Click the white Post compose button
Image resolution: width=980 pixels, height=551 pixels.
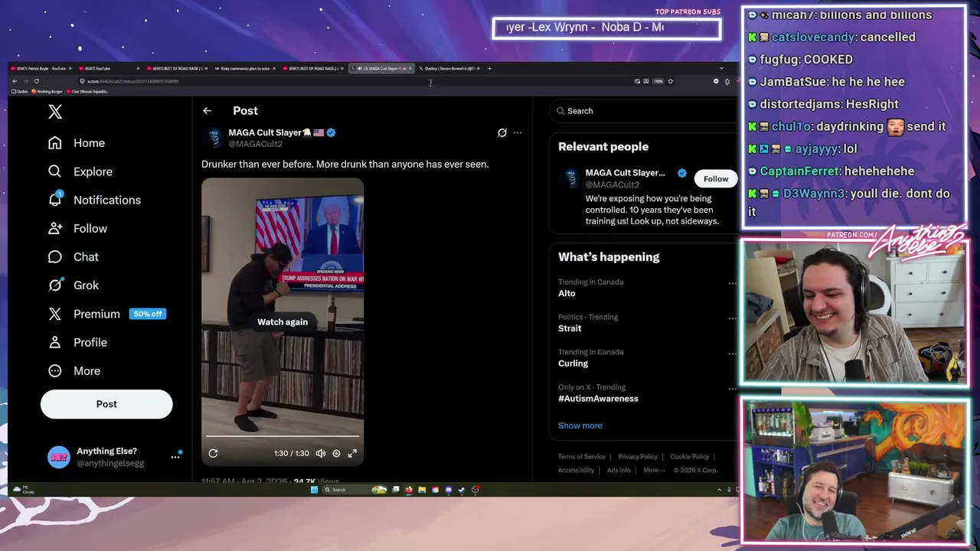106,404
